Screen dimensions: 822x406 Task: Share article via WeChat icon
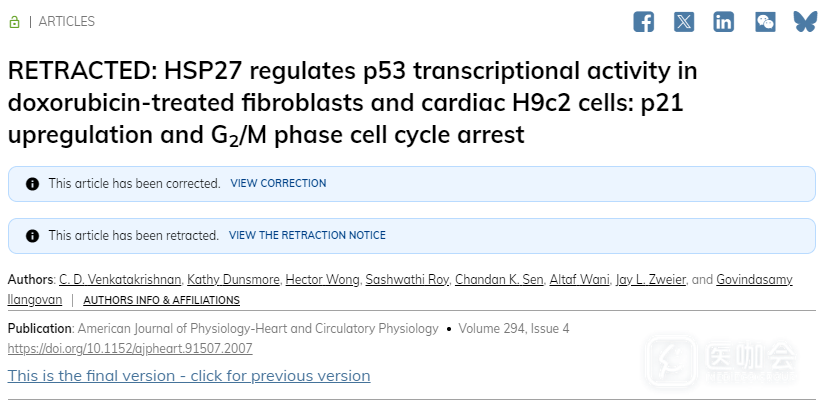click(x=765, y=22)
